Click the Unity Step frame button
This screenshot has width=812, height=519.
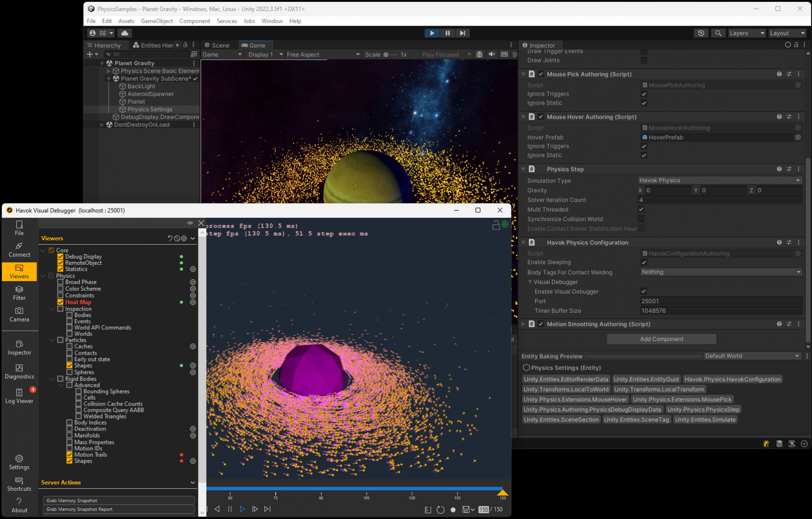coord(462,33)
